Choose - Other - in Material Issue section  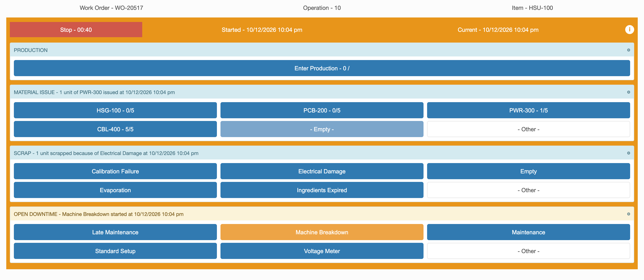click(528, 129)
